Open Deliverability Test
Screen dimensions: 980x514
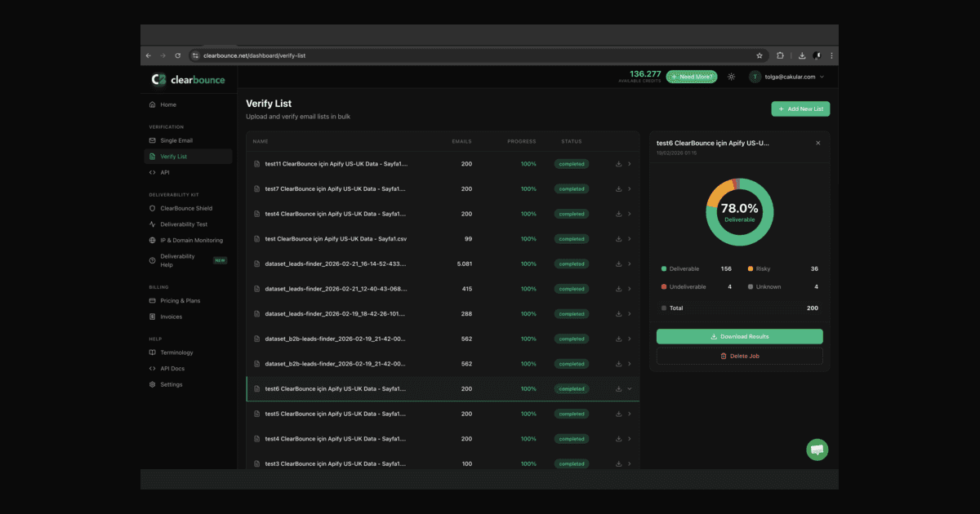(x=189, y=224)
